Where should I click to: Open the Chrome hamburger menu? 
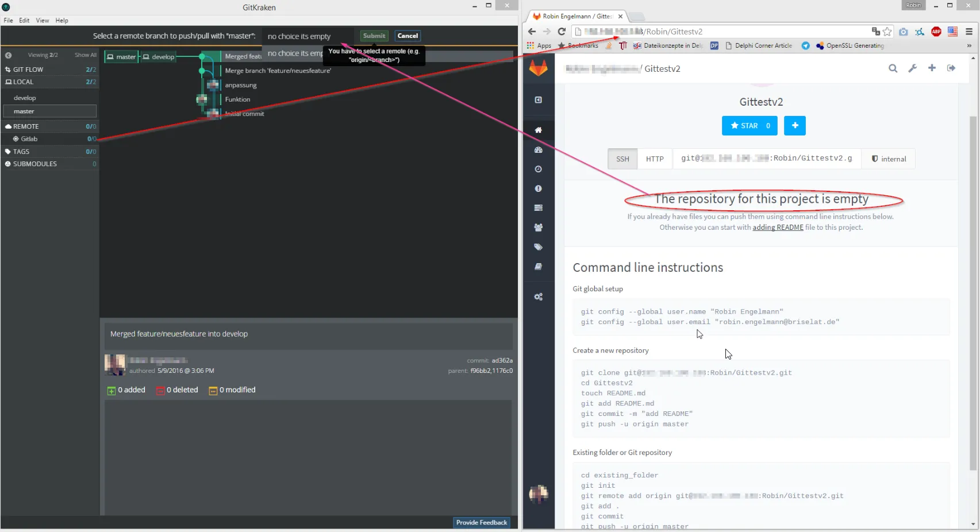pyautogui.click(x=969, y=32)
